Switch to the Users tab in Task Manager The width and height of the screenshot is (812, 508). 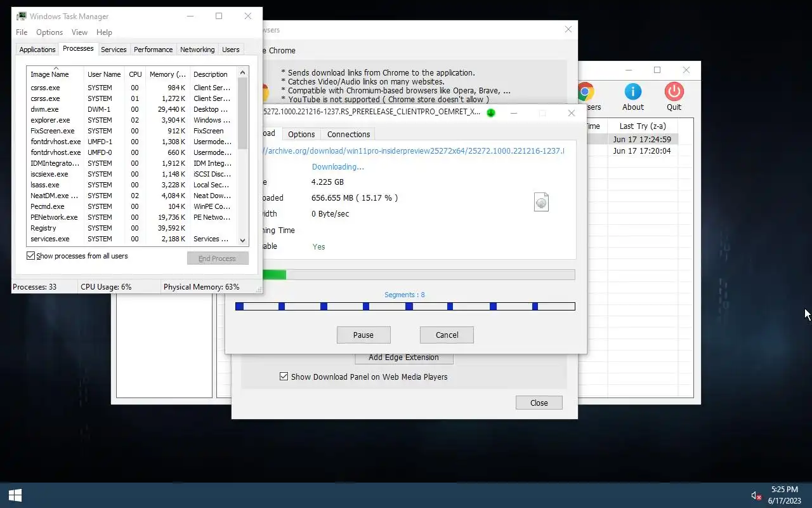231,50
